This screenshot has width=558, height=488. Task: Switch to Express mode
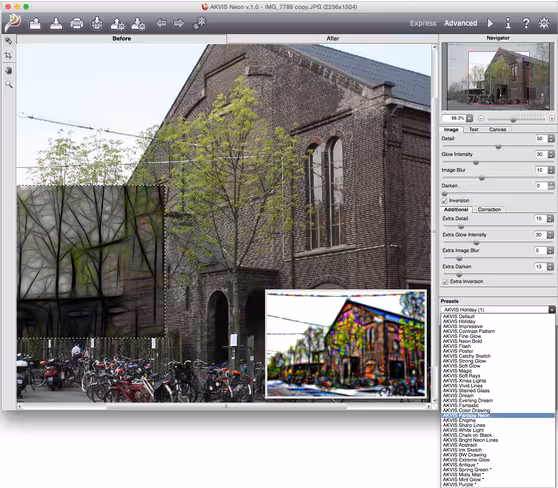point(423,23)
